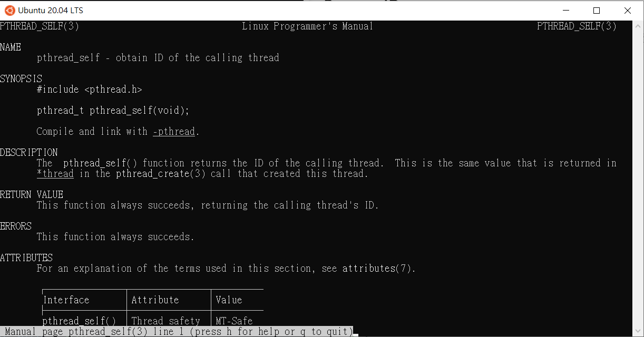
Task: Click the vertical scrollbar on the right edge
Action: tap(638, 179)
